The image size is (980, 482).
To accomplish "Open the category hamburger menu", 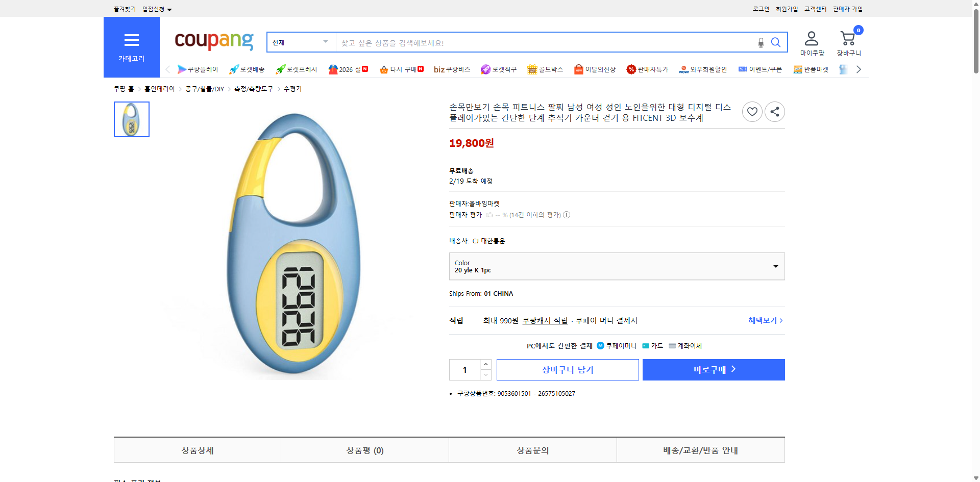I will (x=131, y=40).
